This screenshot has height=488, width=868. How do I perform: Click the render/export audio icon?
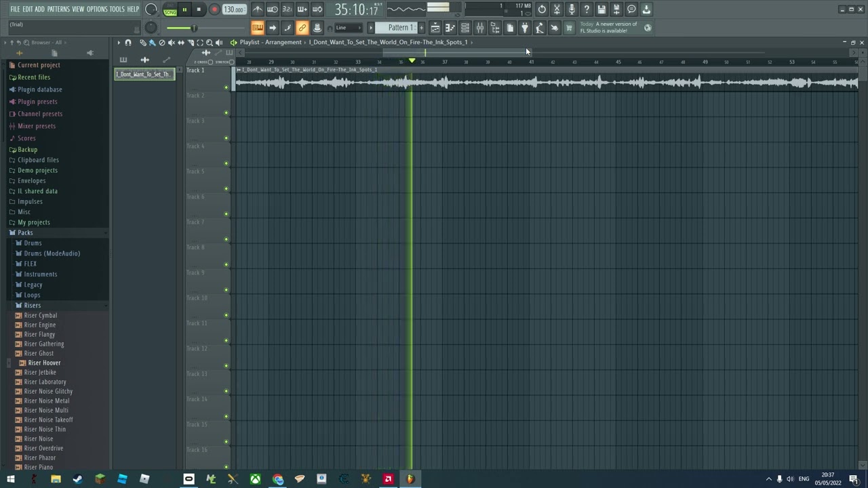(616, 9)
